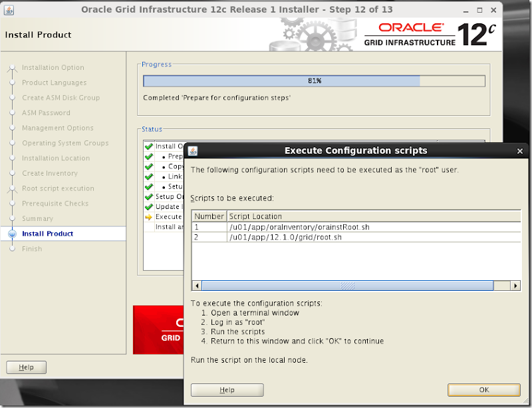Click right arrow of horizontal scrollbar
The image size is (532, 408).
516,286
